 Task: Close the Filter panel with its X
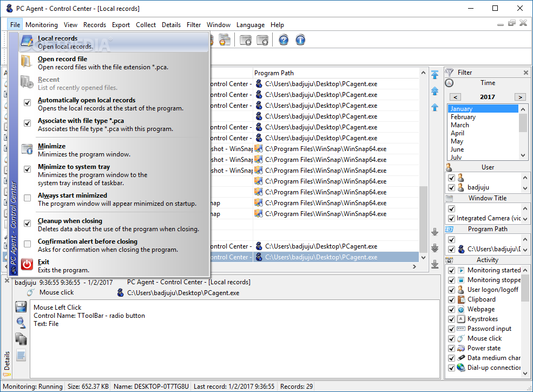tap(526, 73)
